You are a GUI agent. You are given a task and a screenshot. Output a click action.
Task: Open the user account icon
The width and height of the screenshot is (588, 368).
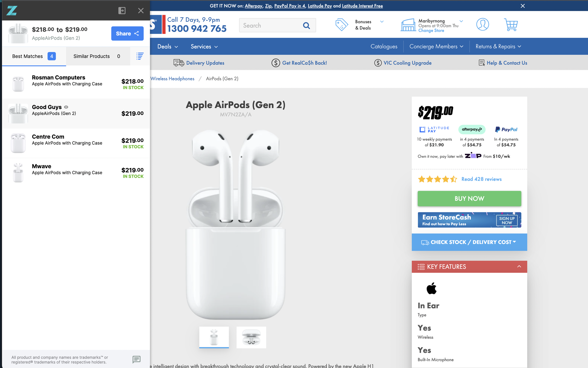[482, 24]
